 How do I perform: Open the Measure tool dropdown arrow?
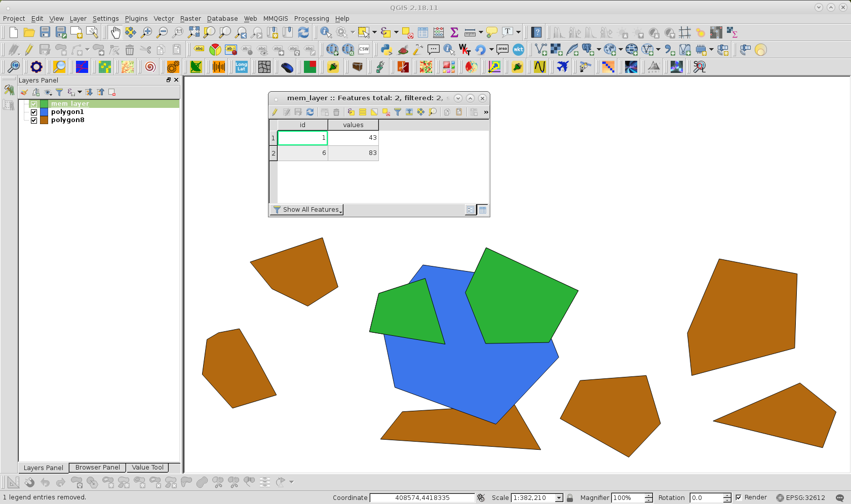[481, 32]
